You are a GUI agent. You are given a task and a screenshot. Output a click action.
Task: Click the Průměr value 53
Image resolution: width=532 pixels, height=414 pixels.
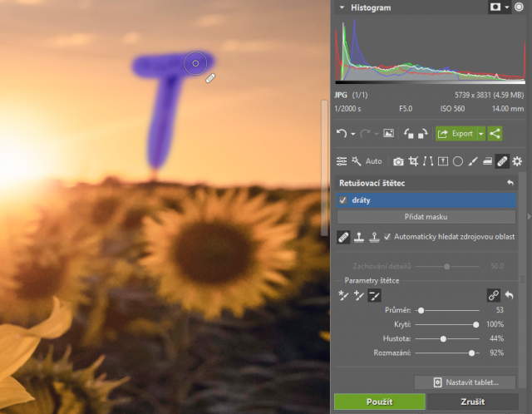pos(500,310)
